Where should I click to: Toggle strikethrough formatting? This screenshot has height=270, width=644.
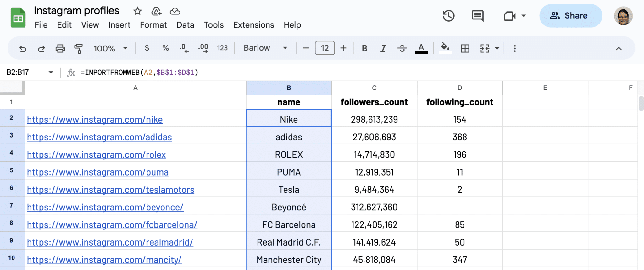(x=402, y=48)
